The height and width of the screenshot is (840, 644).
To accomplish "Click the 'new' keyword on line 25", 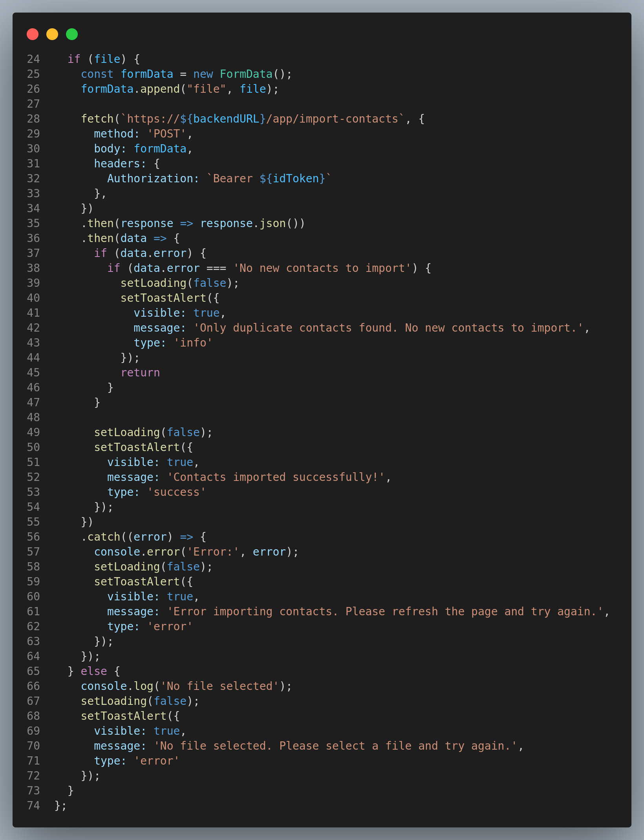I will [203, 74].
